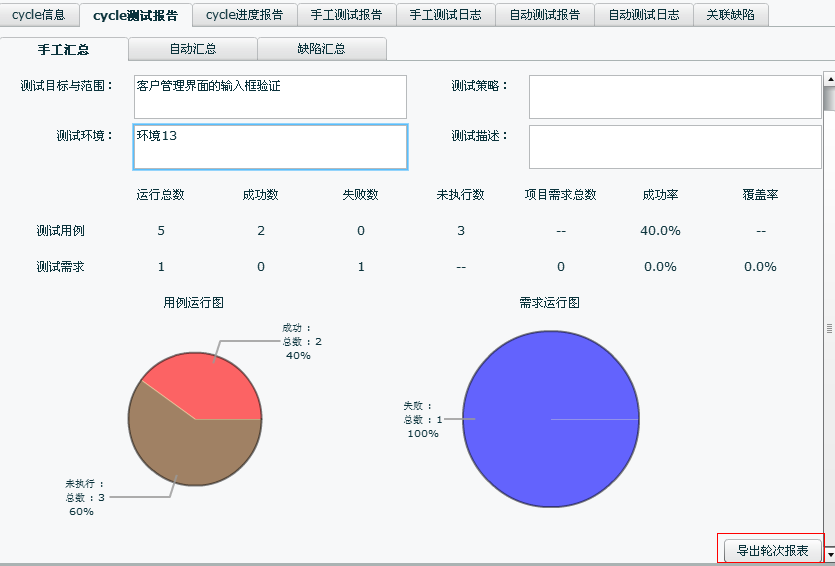Show the 关联缺陷 tab

point(730,15)
